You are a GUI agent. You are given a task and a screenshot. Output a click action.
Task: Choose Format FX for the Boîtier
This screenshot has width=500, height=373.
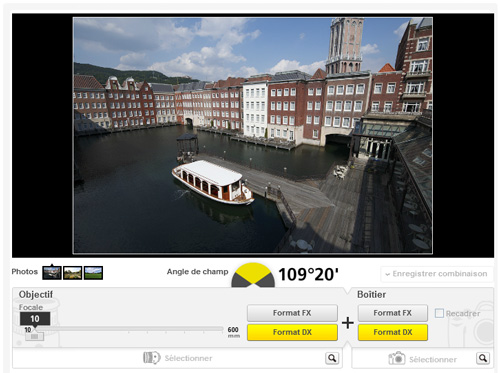(393, 313)
